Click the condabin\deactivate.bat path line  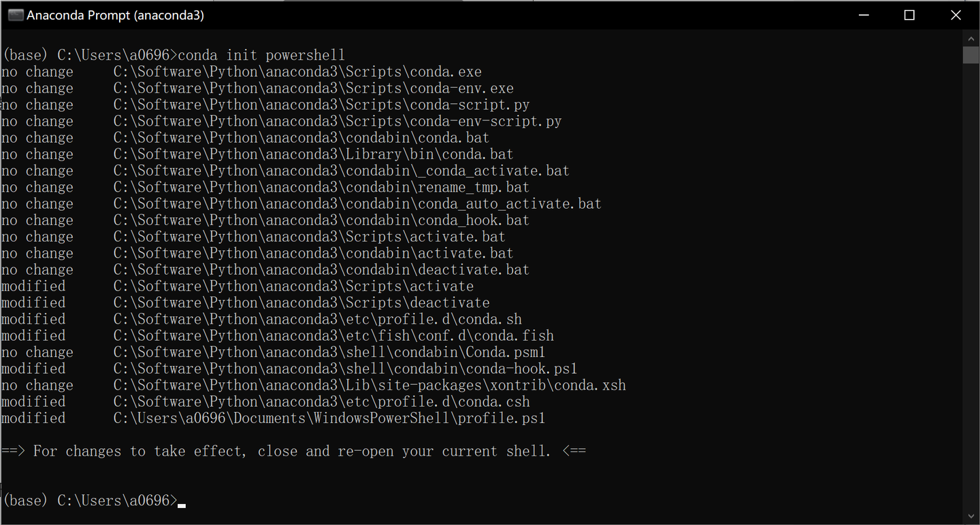tap(321, 270)
